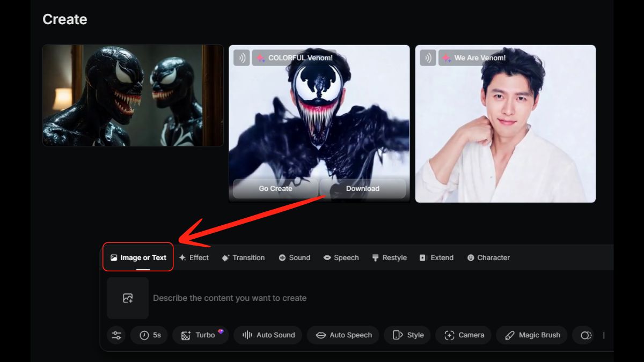Open the Speech tab
This screenshot has width=644, height=362.
pyautogui.click(x=341, y=257)
